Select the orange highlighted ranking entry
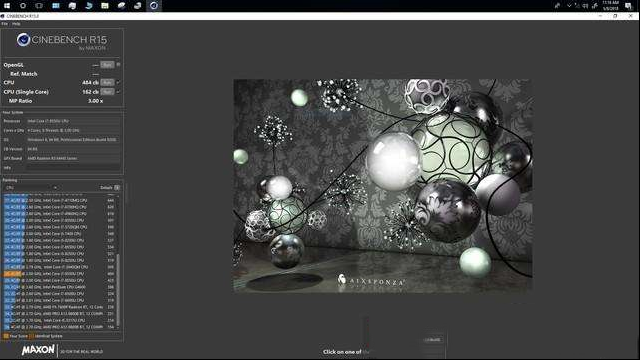 click(x=60, y=274)
